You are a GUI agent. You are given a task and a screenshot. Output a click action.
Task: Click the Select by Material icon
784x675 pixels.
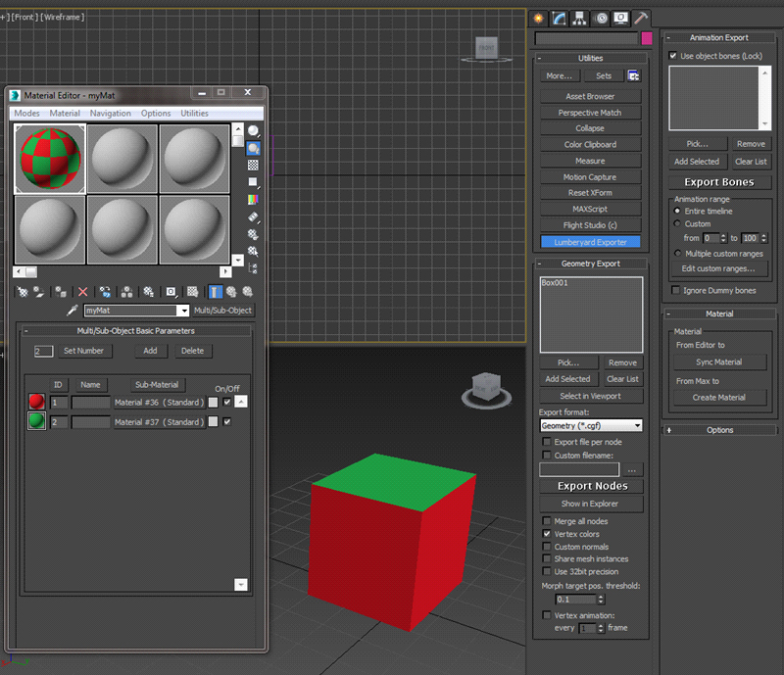tap(254, 251)
